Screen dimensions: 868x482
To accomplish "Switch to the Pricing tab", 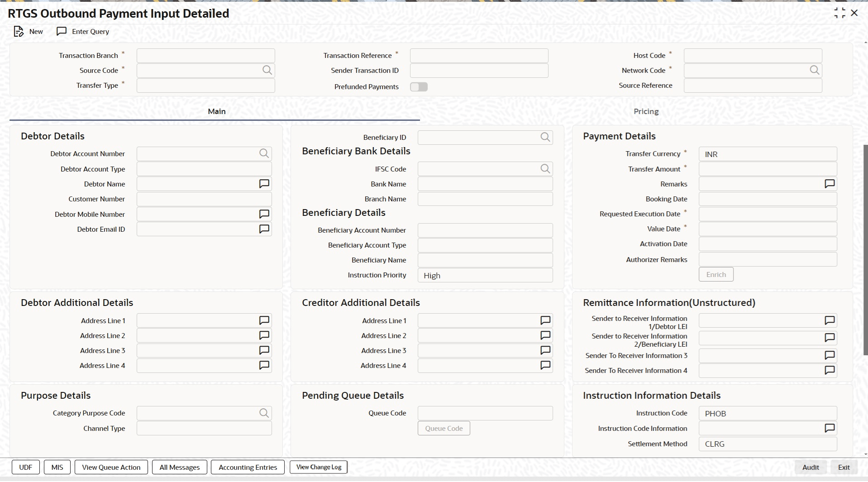I will [646, 111].
